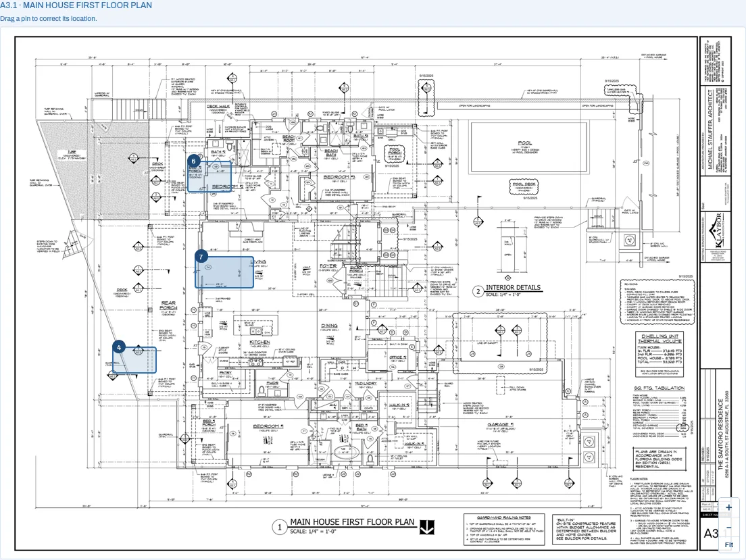
Task: Click the KITCHEN room label
Action: (259, 342)
